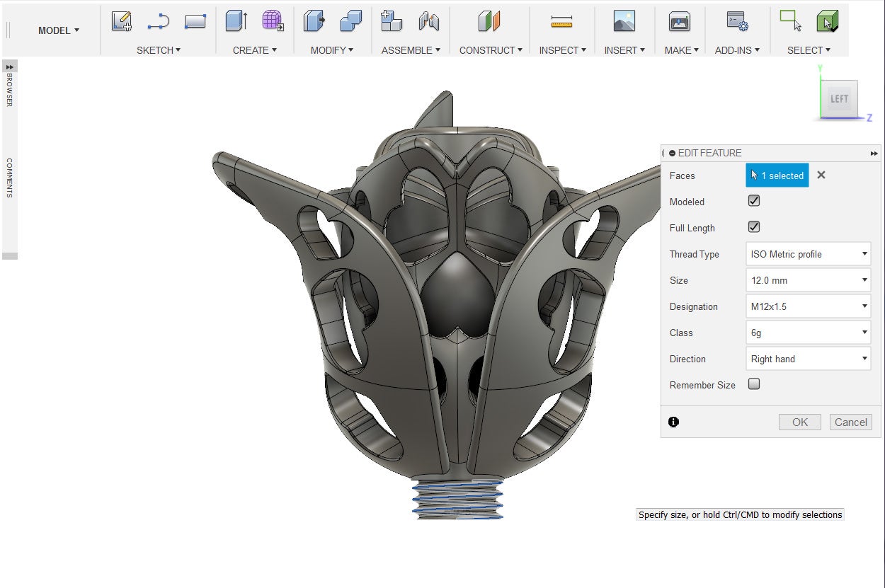Click the Create Sketch icon
Image resolution: width=885 pixels, height=588 pixels.
pos(122,22)
